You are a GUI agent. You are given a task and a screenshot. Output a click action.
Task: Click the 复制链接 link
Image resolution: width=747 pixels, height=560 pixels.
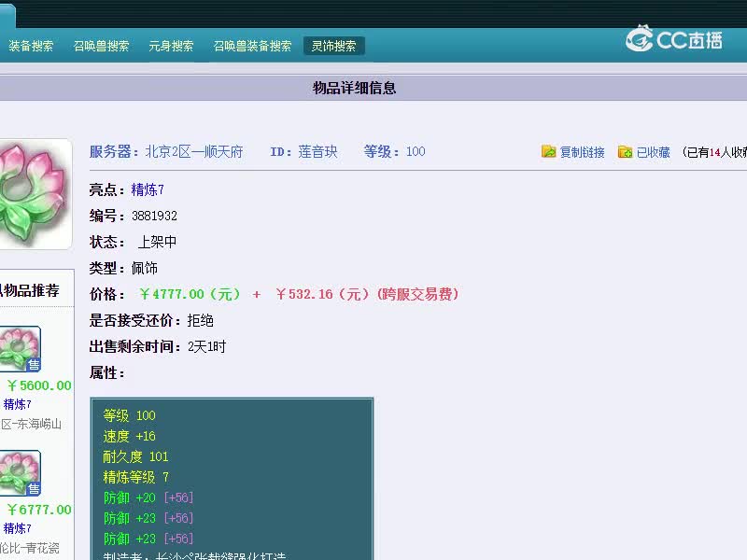click(x=582, y=152)
